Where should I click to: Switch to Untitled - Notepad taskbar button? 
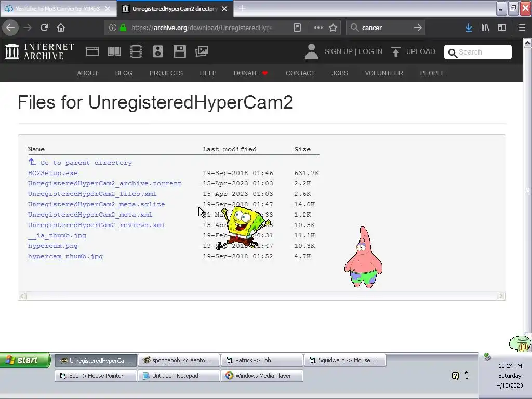point(179,376)
